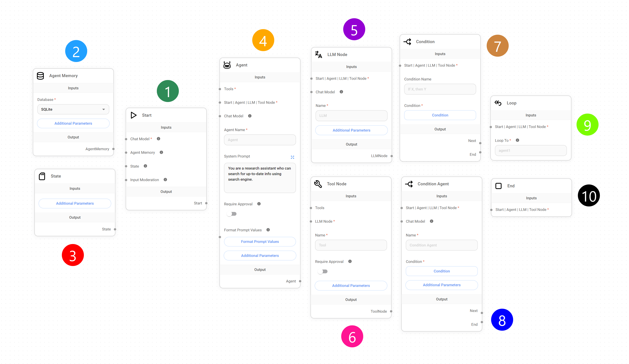Click the Format Prompt Values button
This screenshot has width=629, height=364.
click(260, 242)
